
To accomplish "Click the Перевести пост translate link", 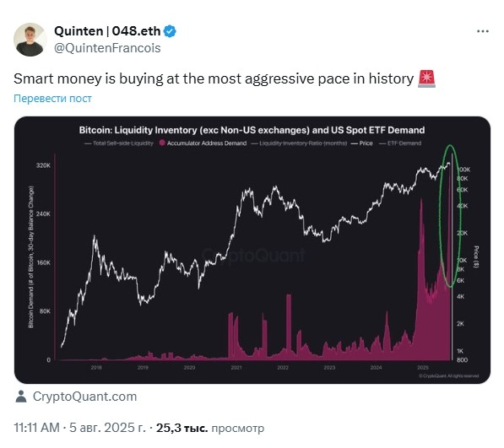I will tap(52, 98).
